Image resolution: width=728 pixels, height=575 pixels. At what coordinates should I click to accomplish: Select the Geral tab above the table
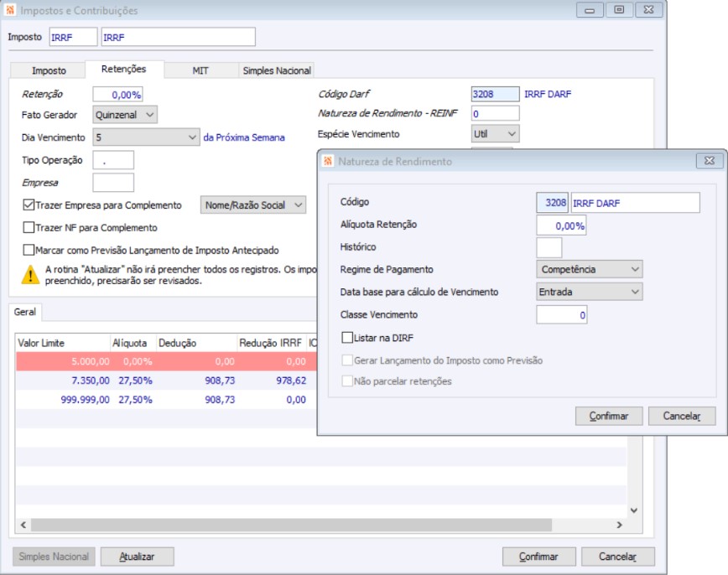click(x=25, y=312)
